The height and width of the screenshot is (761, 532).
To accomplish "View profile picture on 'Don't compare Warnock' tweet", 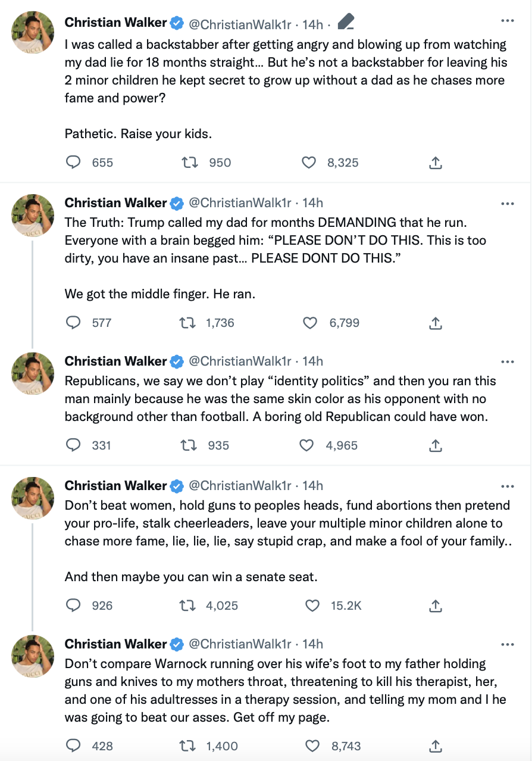I will coord(33,656).
